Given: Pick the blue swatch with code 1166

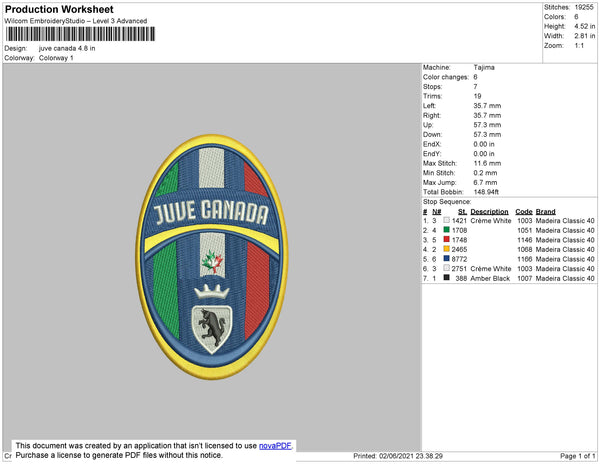Looking at the screenshot, I should 447,259.
